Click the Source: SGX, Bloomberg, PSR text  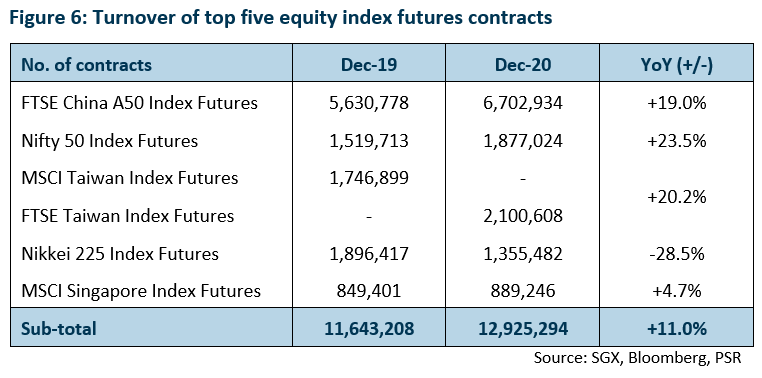click(x=638, y=358)
